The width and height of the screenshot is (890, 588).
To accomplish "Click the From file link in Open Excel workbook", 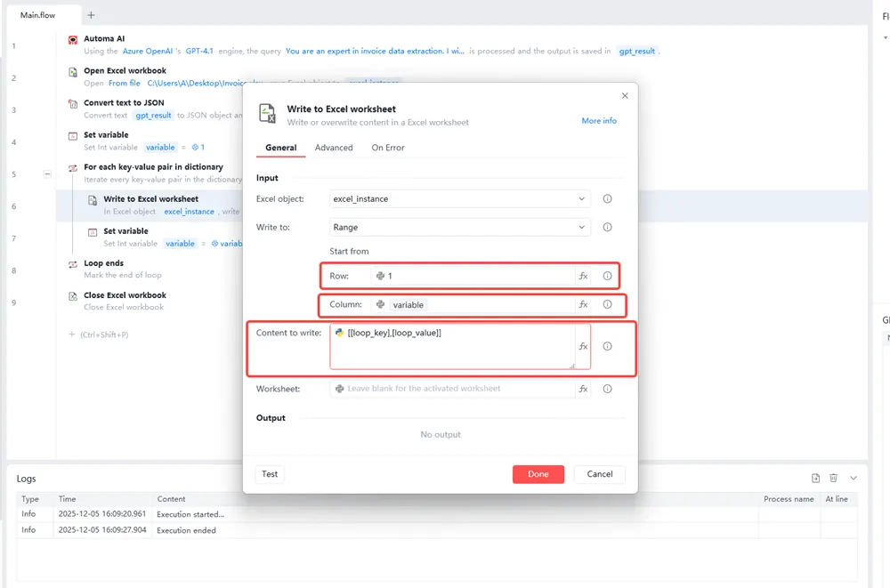I will (x=125, y=84).
